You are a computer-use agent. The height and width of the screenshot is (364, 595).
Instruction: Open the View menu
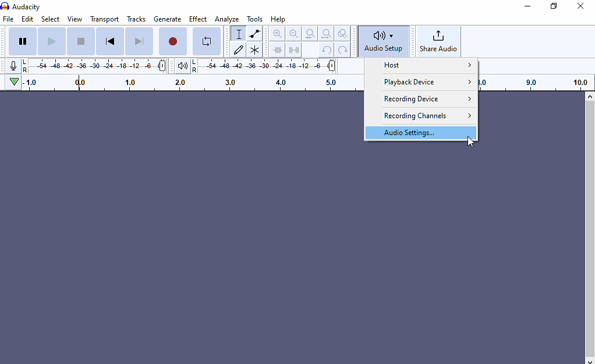point(75,19)
